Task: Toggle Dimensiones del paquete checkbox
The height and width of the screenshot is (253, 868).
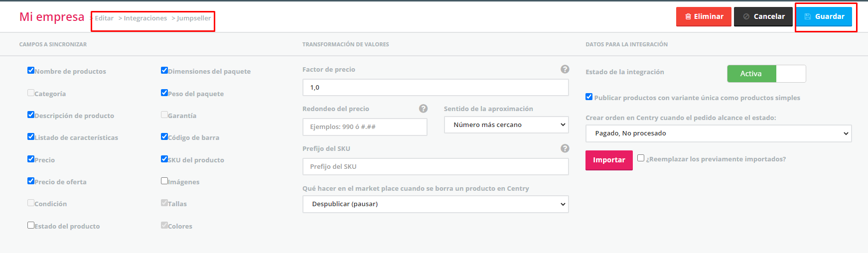Action: 164,70
